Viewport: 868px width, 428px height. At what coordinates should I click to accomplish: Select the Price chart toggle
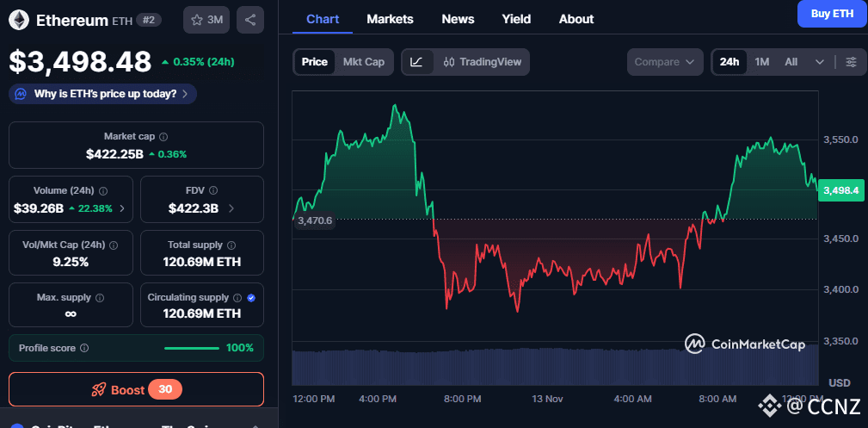pos(314,62)
